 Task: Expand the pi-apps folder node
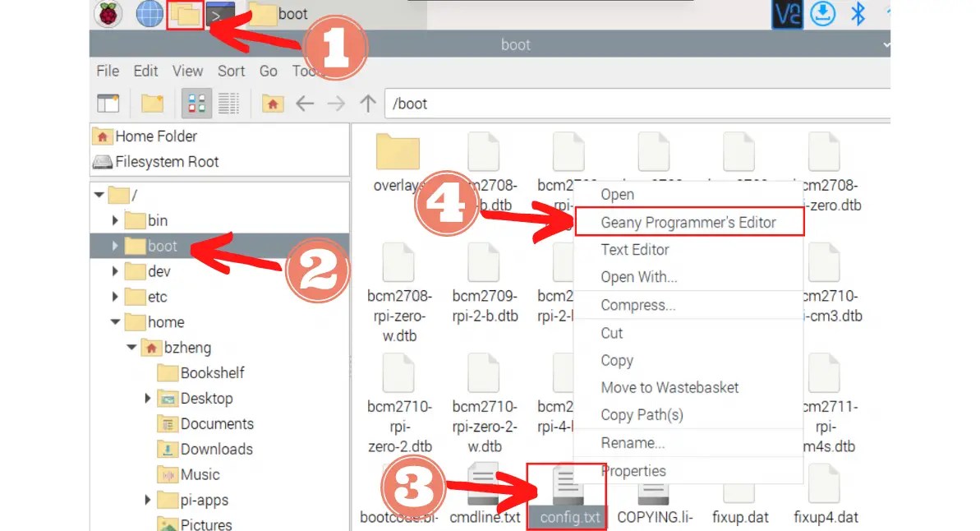tap(148, 500)
